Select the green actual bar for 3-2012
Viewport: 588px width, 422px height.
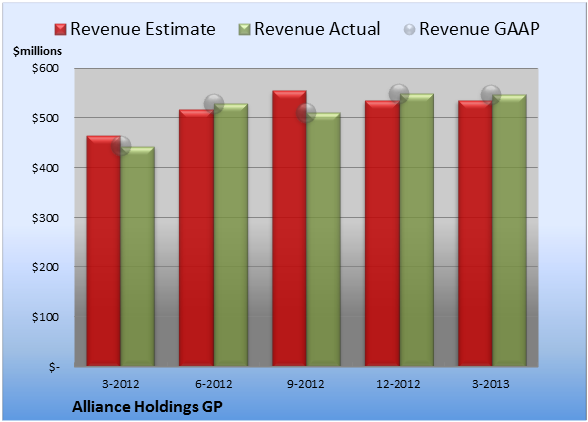(x=138, y=256)
